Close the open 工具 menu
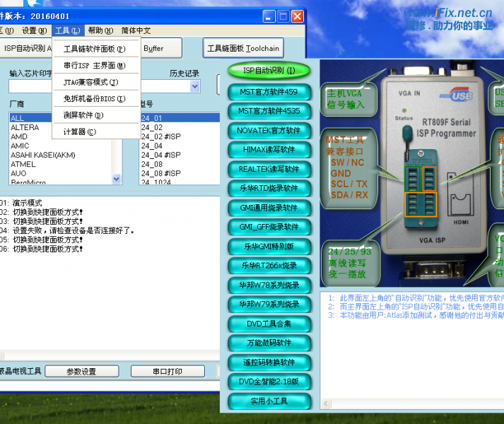504x424 pixels. click(x=67, y=30)
